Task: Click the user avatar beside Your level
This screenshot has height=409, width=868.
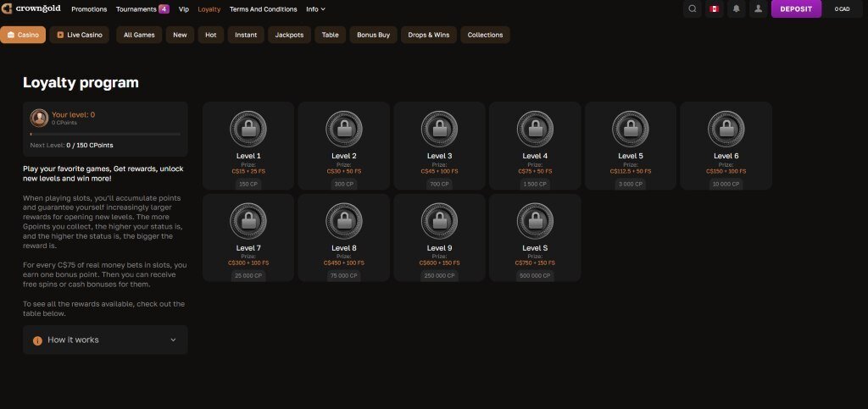Action: (39, 118)
